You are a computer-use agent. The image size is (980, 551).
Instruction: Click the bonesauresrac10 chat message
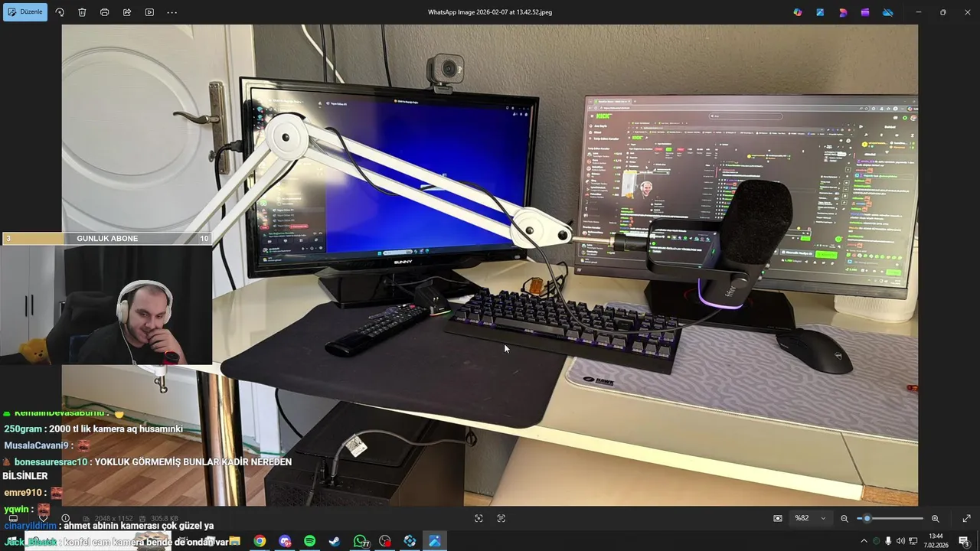[147, 468]
